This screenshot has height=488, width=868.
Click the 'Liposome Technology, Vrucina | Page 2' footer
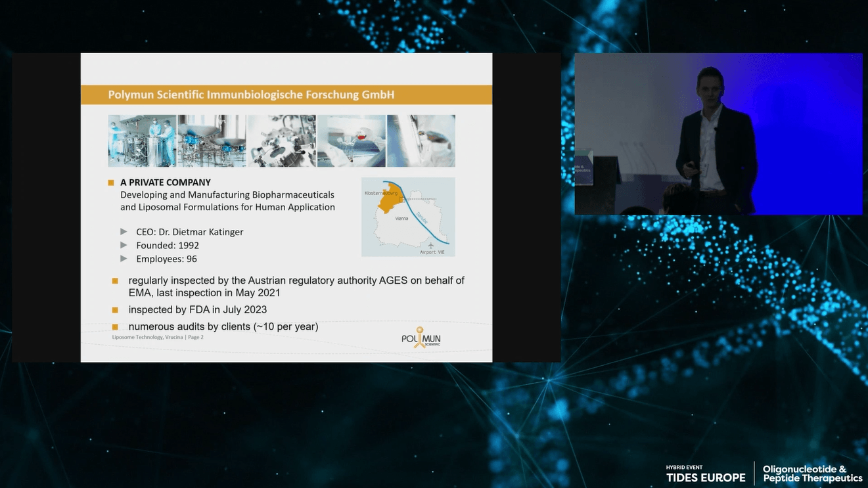158,337
